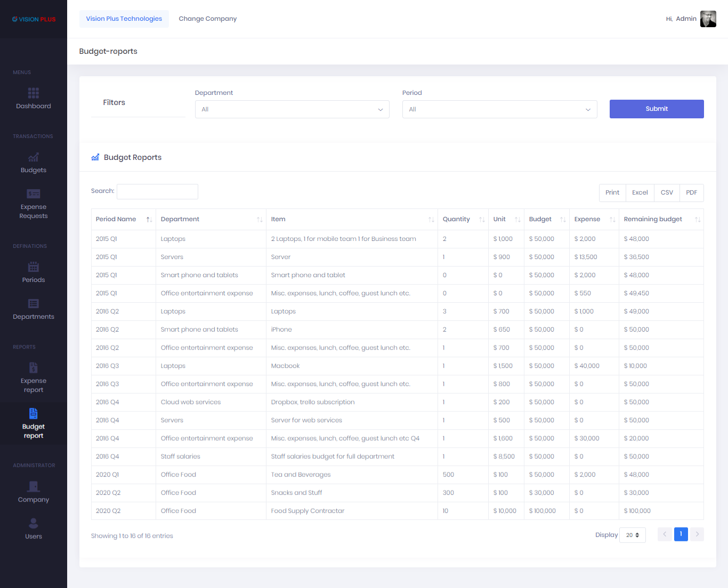
Task: Download the report as PDF
Action: tap(691, 193)
